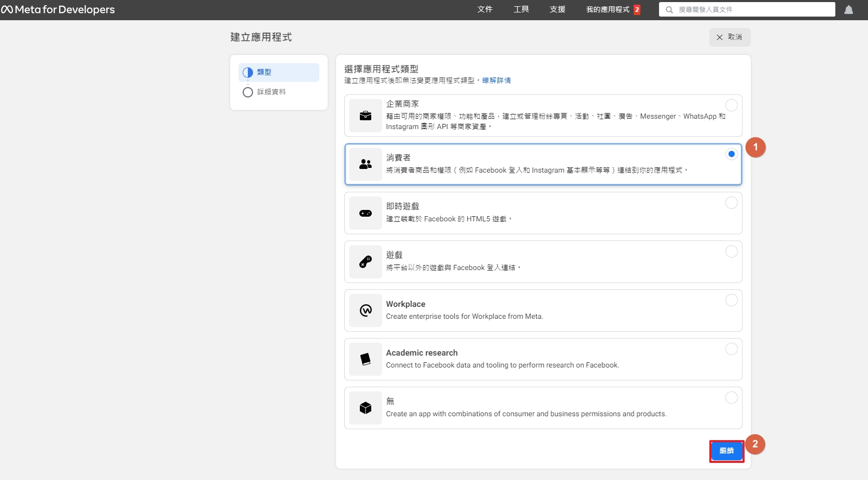
Task: Click the 取消 cancel button
Action: click(730, 37)
